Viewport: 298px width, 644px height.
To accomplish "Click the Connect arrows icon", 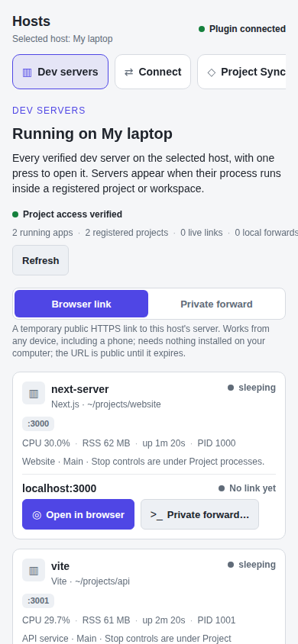I will coord(128,72).
